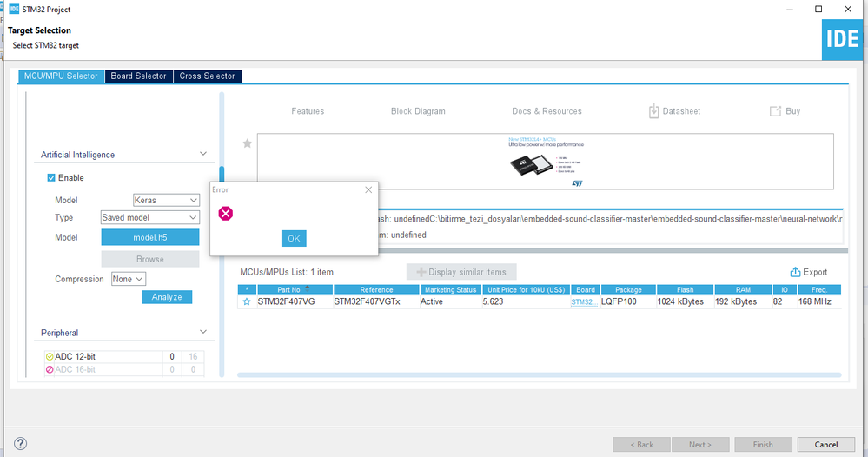Click the Datasheet download icon
Screen dimensions: 868x457
coord(653,111)
